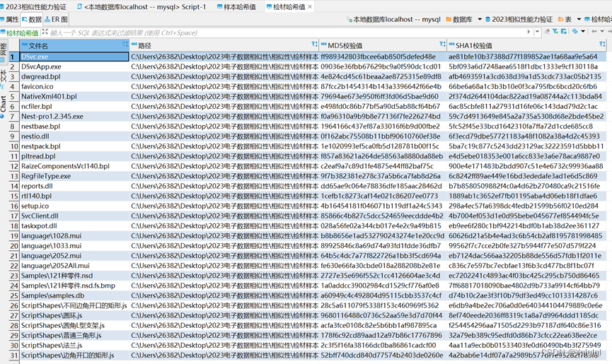Image resolution: width=612 pixels, height=364 pixels.
Task: Select the SvcClient.dll cell
Action: tap(74, 216)
